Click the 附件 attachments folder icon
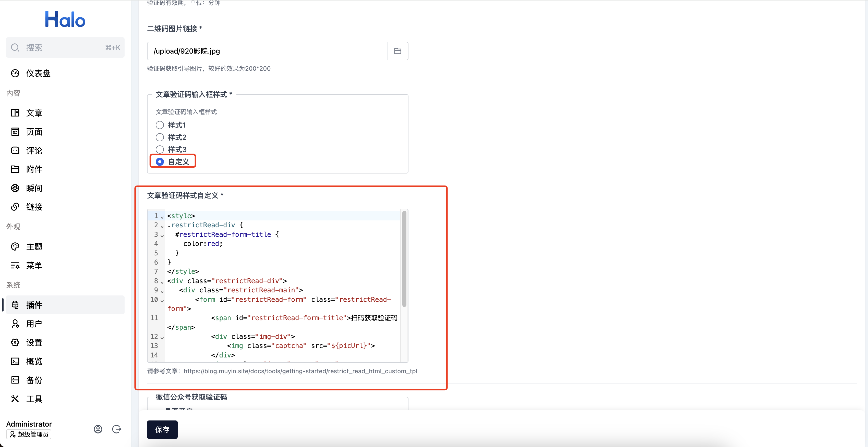Image resolution: width=868 pixels, height=447 pixels. (x=15, y=169)
